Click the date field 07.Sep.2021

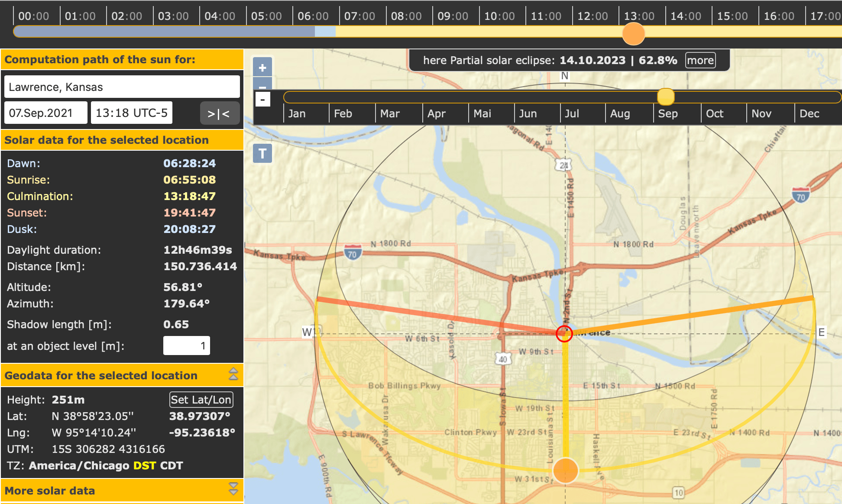coord(46,113)
